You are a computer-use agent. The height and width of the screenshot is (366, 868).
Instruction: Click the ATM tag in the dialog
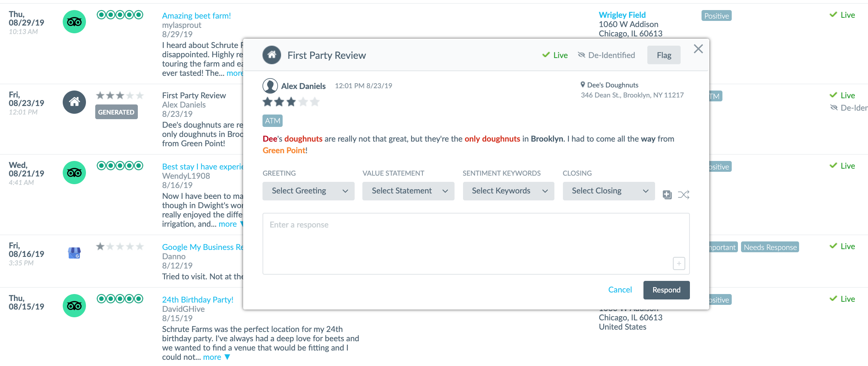273,121
